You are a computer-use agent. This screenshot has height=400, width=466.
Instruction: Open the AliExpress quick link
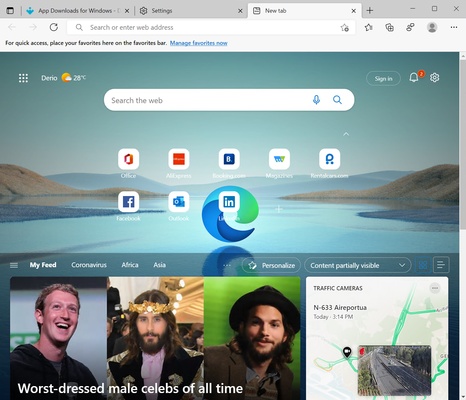click(179, 164)
